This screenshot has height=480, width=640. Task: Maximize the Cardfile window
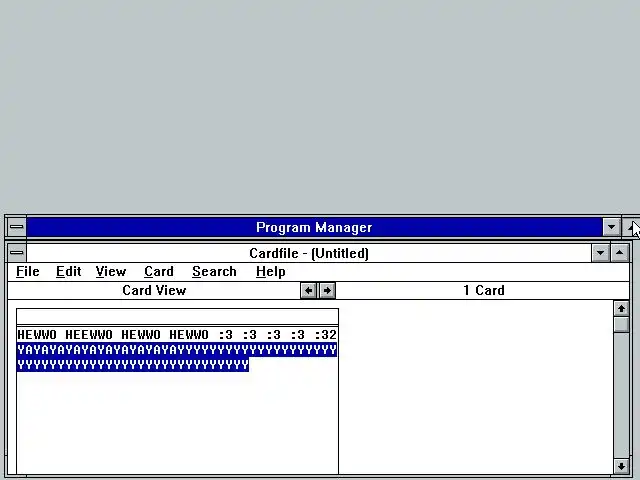[x=620, y=253]
